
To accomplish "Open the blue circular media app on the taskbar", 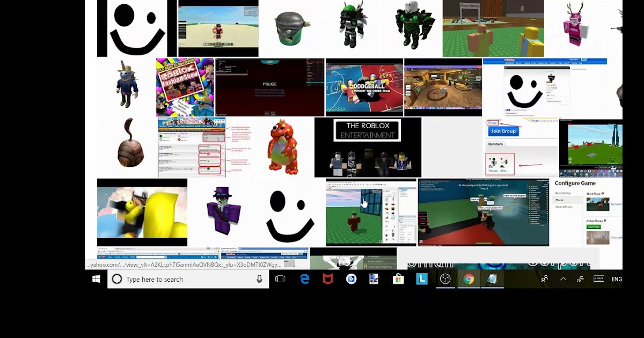I will [352, 279].
